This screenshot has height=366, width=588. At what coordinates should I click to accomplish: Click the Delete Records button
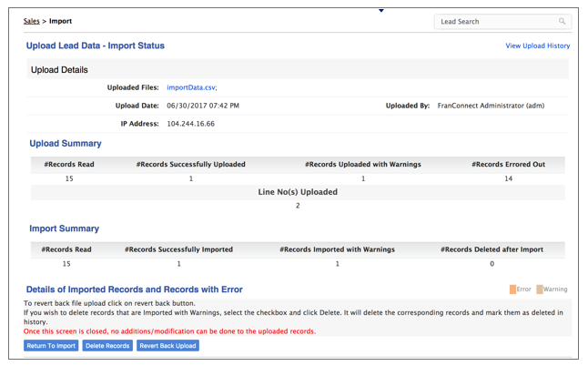pos(107,346)
